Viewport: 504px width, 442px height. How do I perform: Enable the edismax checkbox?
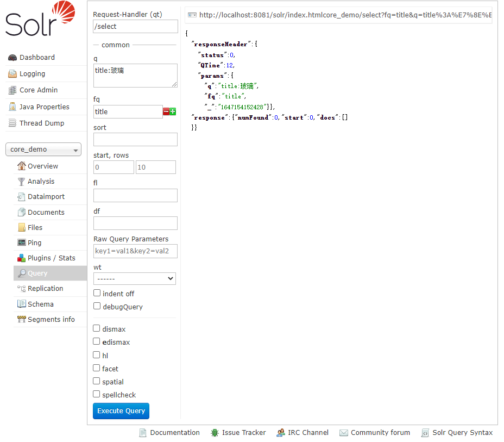click(x=97, y=341)
